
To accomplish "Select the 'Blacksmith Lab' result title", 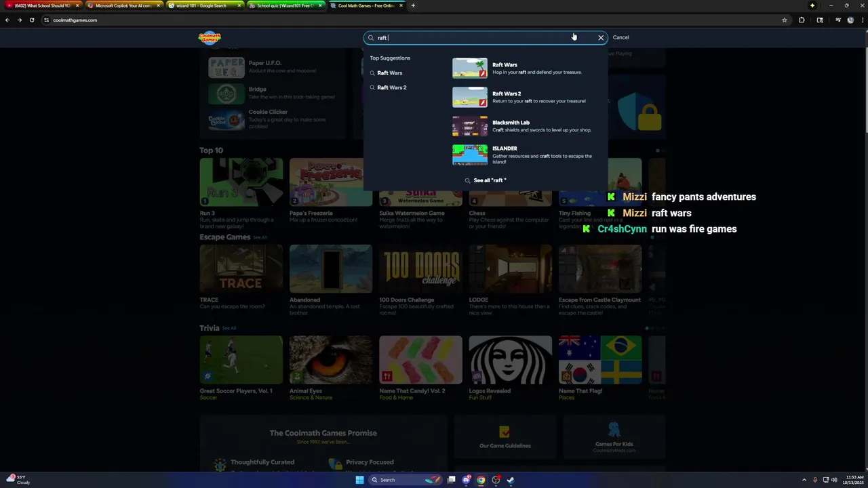I will pyautogui.click(x=511, y=123).
